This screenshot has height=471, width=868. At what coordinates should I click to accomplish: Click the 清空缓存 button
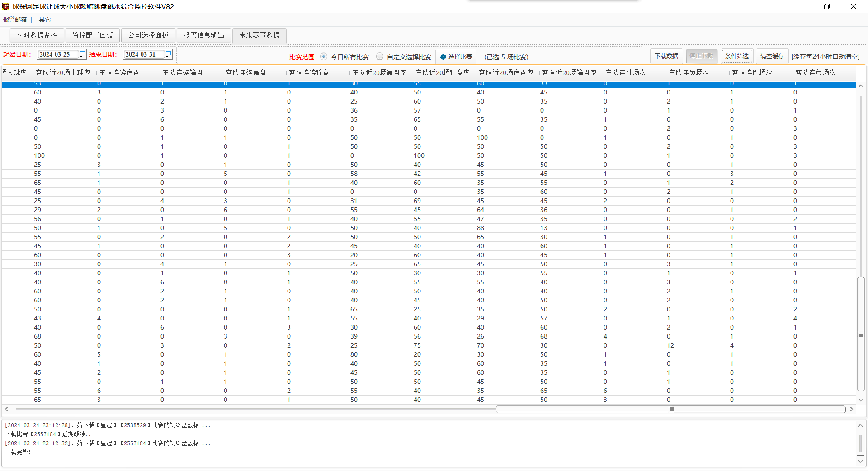click(x=772, y=56)
